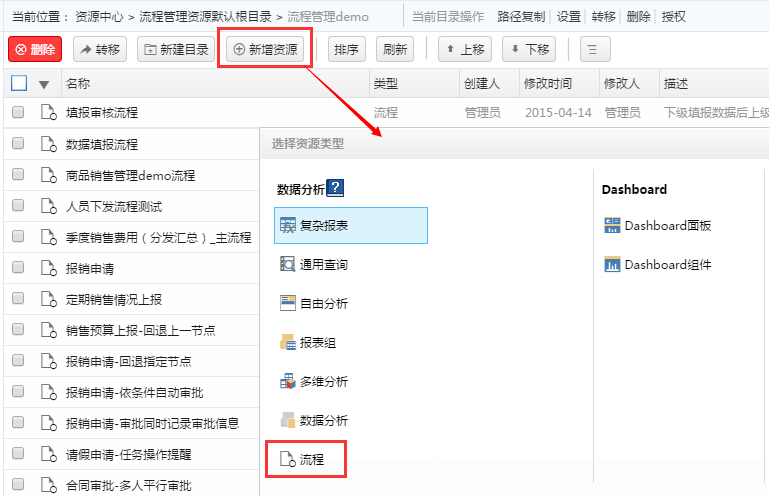This screenshot has width=769, height=496.
Task: Select the Dashboard面板 resource type
Action: point(658,226)
